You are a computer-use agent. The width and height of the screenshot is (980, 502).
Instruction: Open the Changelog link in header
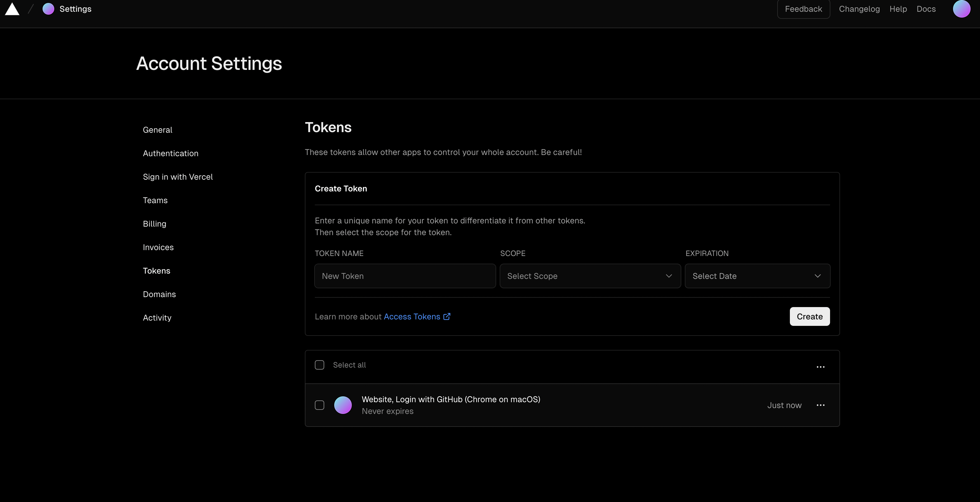click(x=859, y=9)
